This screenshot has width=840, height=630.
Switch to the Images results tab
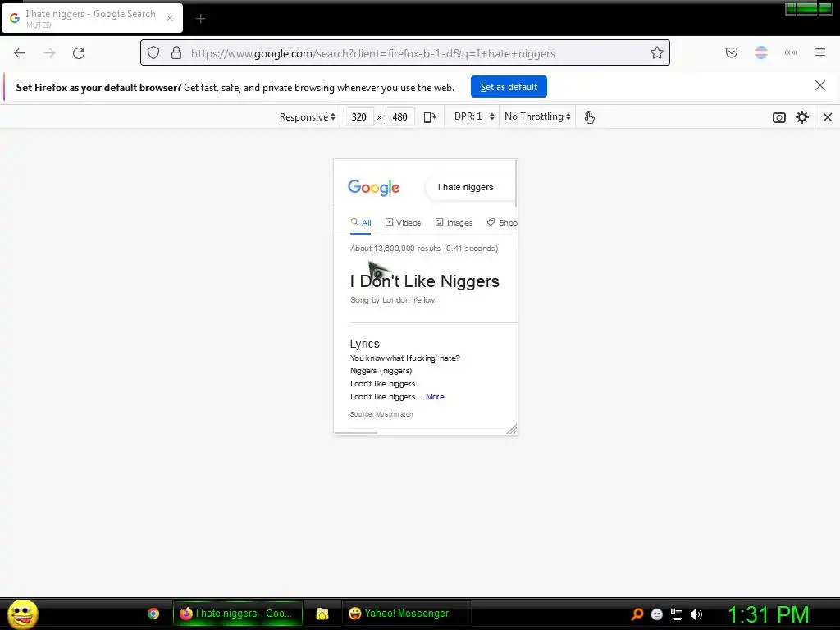coord(454,223)
